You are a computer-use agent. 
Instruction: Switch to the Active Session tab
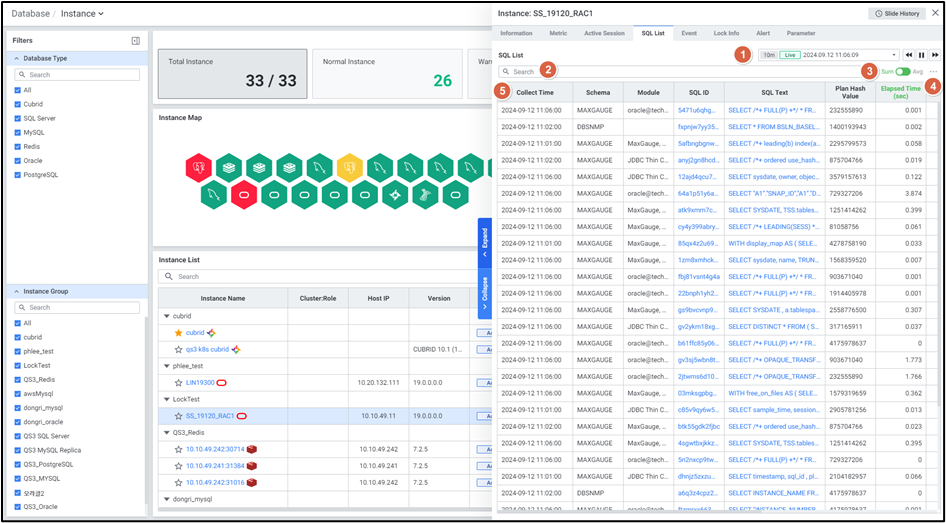[604, 33]
